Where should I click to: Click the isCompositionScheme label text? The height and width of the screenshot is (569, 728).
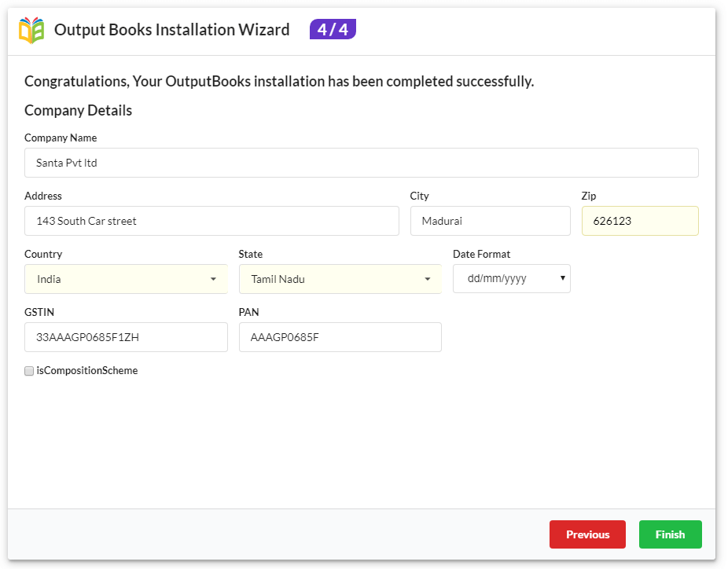[x=87, y=370]
